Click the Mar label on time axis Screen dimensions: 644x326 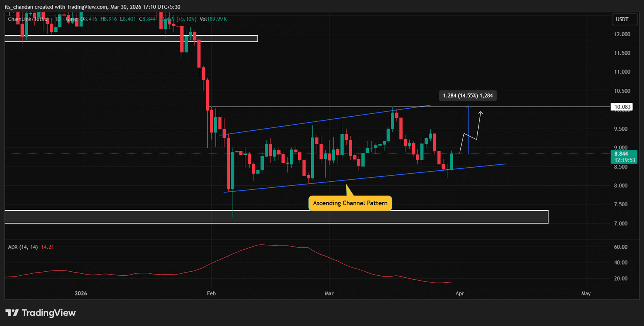point(329,293)
